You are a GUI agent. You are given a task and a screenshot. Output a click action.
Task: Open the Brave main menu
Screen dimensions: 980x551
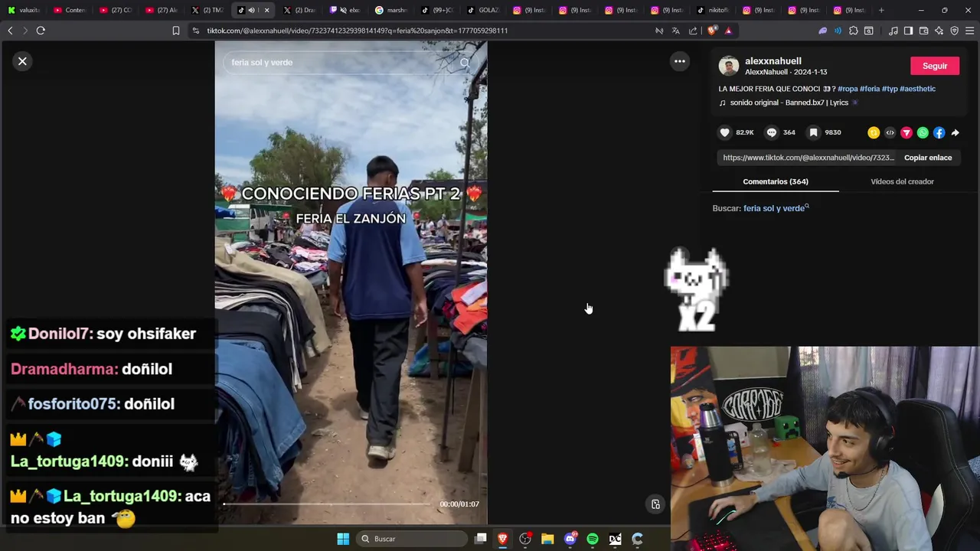(x=969, y=31)
